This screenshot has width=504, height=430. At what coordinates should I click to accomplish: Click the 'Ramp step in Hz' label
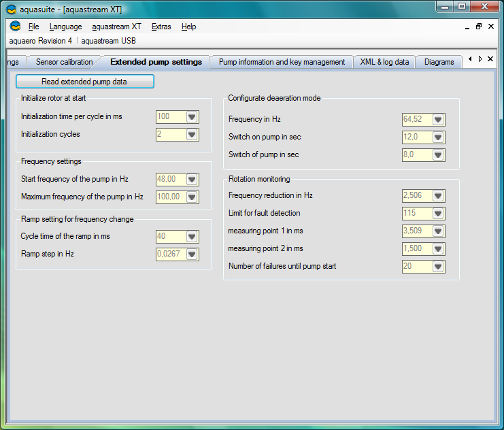47,254
